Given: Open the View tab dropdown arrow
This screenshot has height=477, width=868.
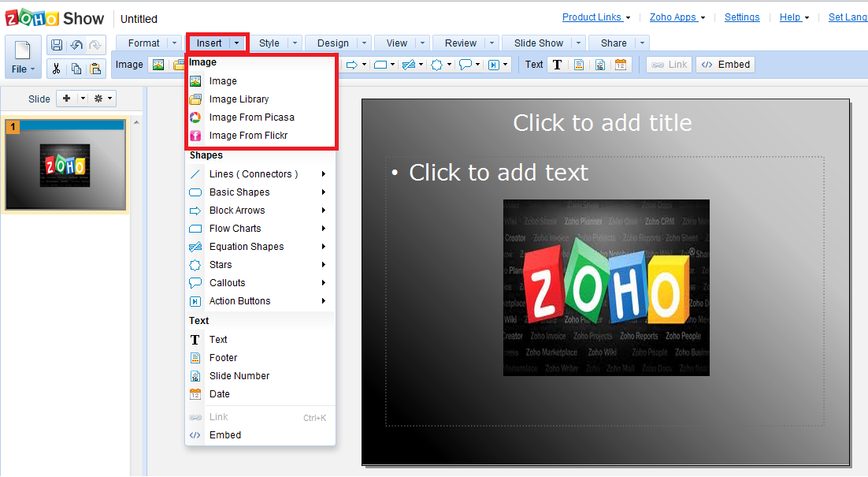Looking at the screenshot, I should 423,43.
